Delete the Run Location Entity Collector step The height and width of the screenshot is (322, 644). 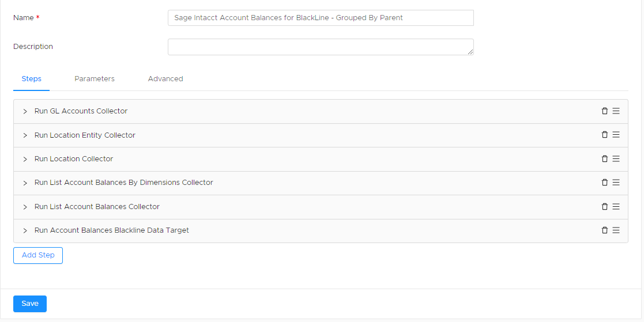pos(604,135)
